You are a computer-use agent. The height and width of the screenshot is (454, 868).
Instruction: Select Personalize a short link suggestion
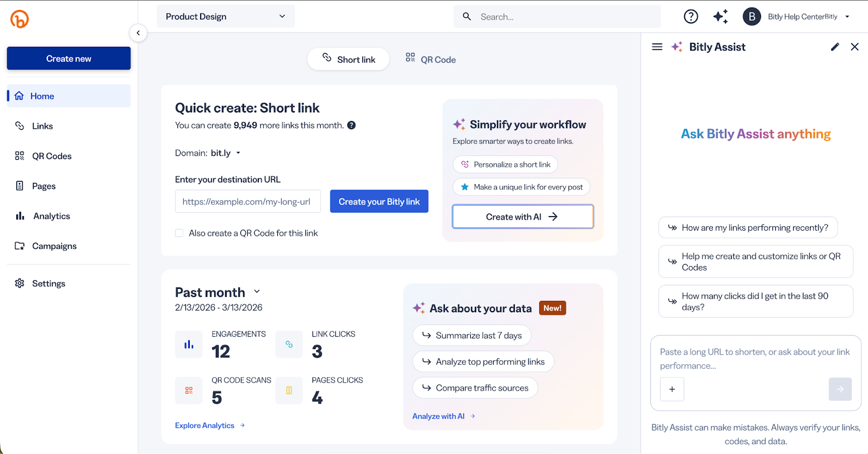point(506,165)
